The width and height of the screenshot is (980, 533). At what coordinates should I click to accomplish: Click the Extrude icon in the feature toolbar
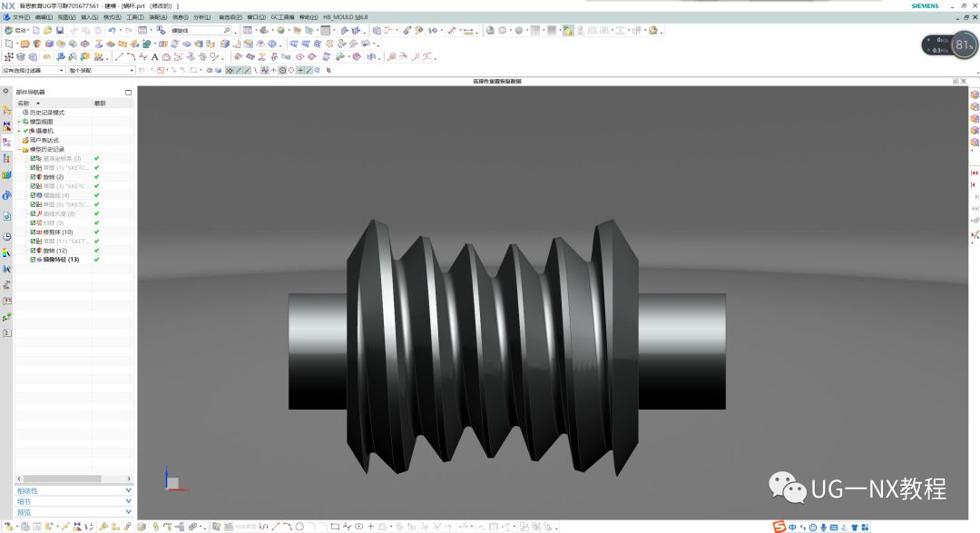[x=25, y=44]
